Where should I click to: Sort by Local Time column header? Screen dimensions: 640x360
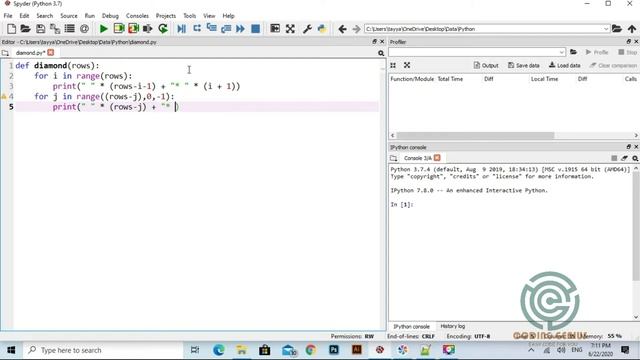coord(544,79)
